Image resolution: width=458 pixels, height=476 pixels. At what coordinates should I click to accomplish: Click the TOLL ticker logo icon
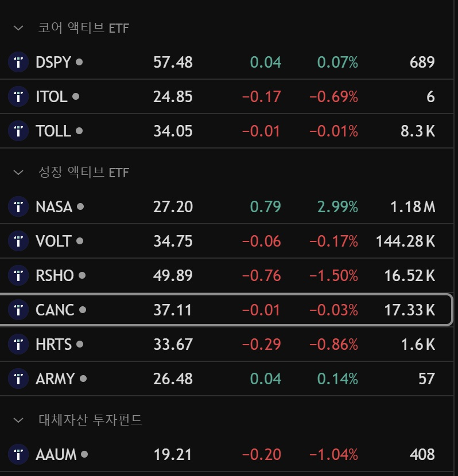[x=18, y=131]
